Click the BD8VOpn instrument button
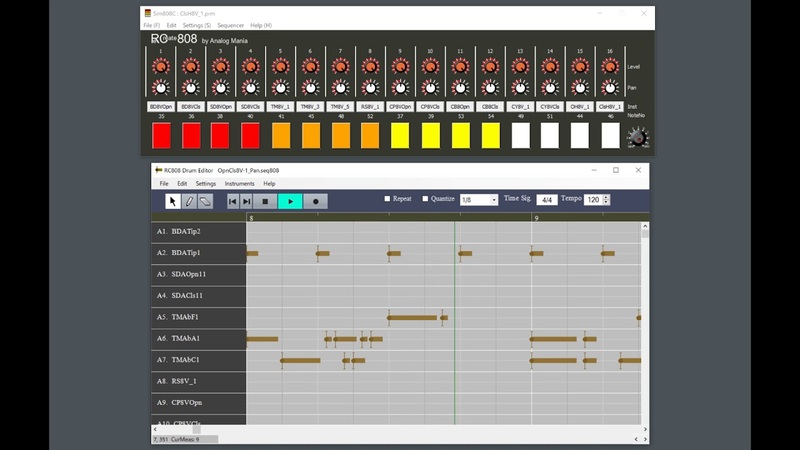800x450 pixels. (161, 106)
